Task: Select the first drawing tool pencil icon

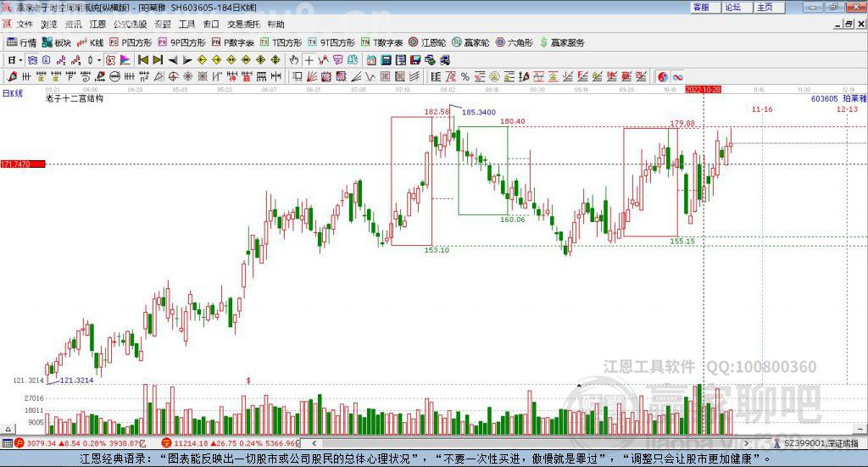Action: [12, 76]
